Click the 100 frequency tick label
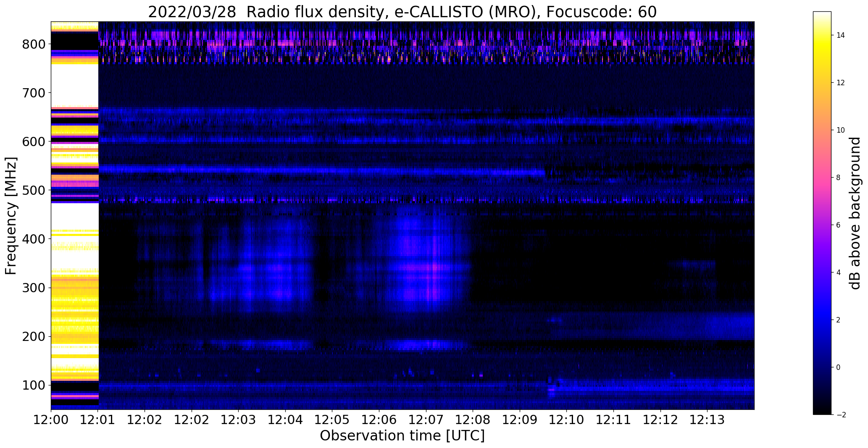Screen dimensions: 868x448 click(x=34, y=385)
